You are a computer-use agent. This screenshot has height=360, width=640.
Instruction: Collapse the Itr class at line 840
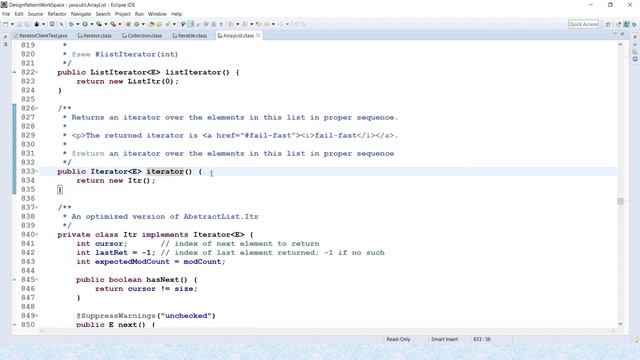[37, 235]
